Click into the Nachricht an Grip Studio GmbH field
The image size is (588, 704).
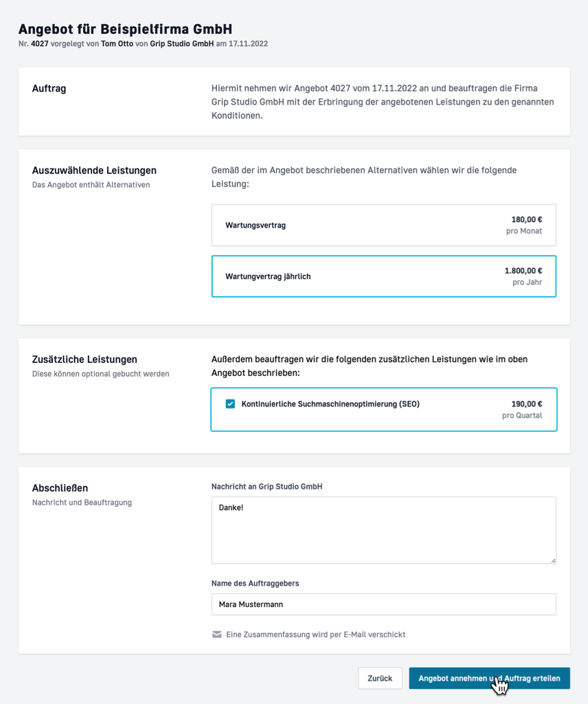coord(383,529)
